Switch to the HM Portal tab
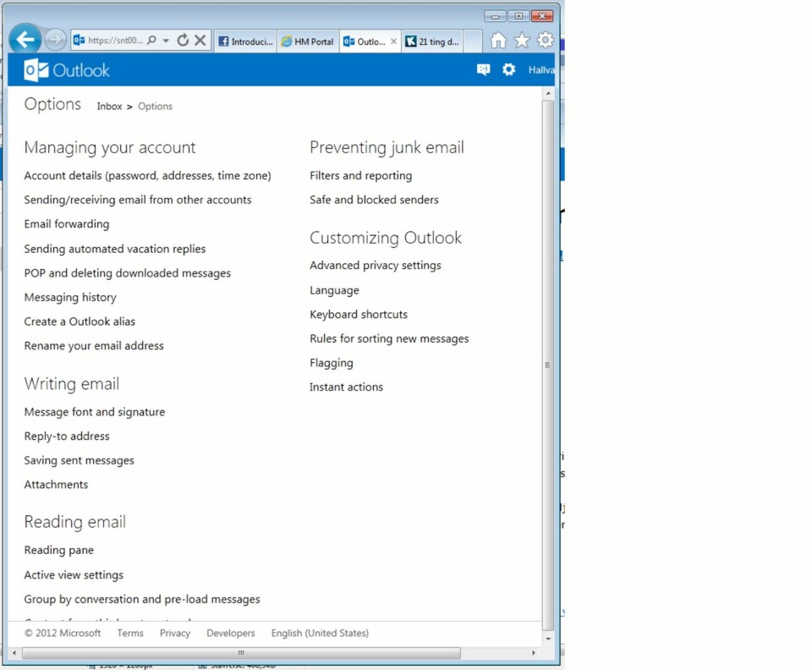The width and height of the screenshot is (812, 670). coord(307,41)
